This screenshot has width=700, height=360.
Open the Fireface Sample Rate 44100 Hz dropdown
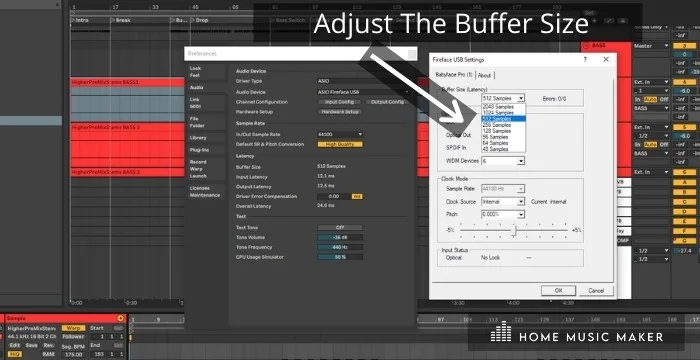point(503,189)
